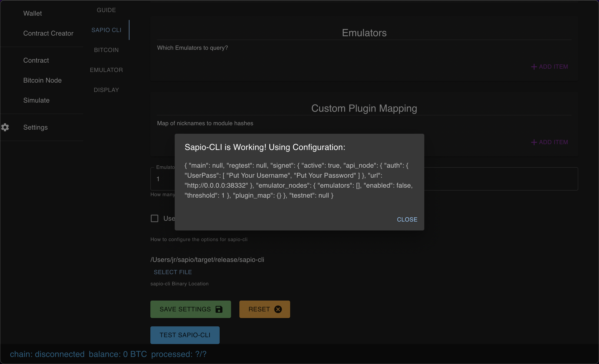Image resolution: width=599 pixels, height=364 pixels.
Task: Switch to the GUIDE tab
Action: (x=106, y=10)
